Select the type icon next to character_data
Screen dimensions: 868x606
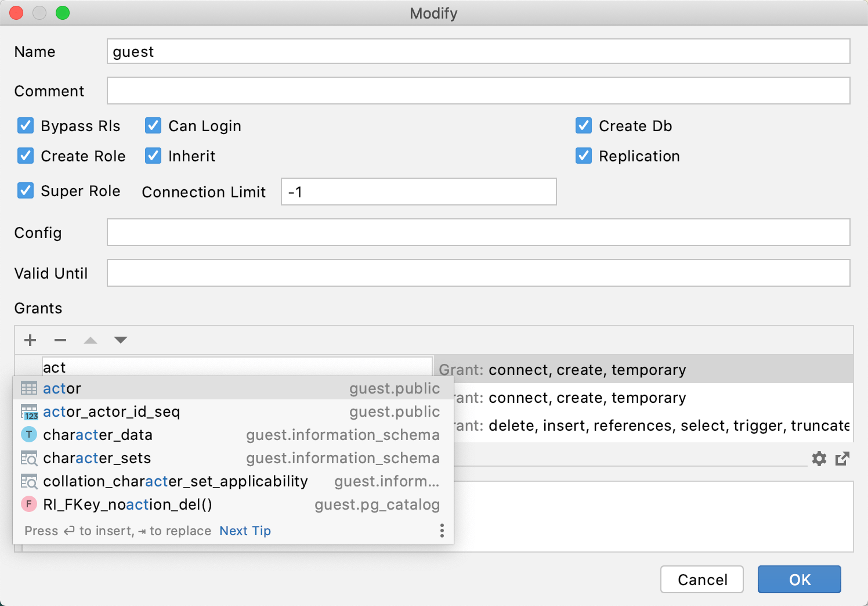28,434
